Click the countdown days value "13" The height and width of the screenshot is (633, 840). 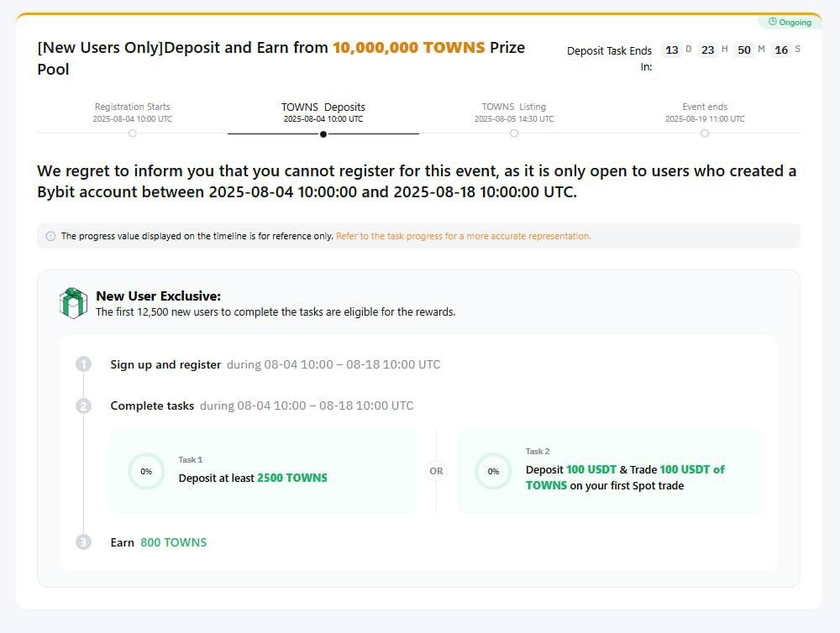[x=672, y=50]
